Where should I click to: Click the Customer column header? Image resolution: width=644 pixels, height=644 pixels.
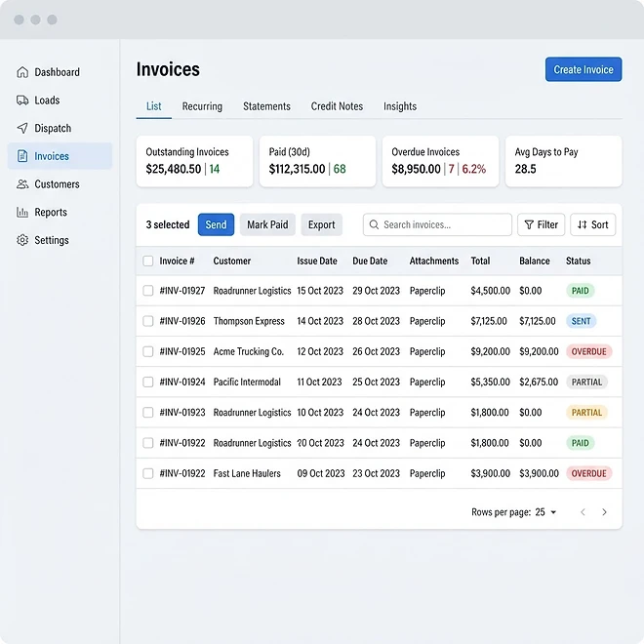(231, 261)
